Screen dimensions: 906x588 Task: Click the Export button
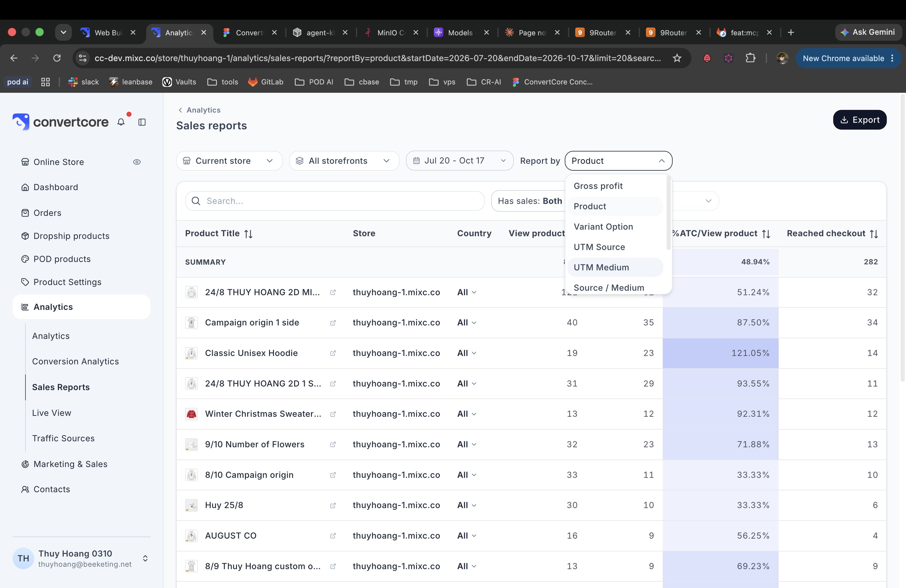click(x=860, y=120)
